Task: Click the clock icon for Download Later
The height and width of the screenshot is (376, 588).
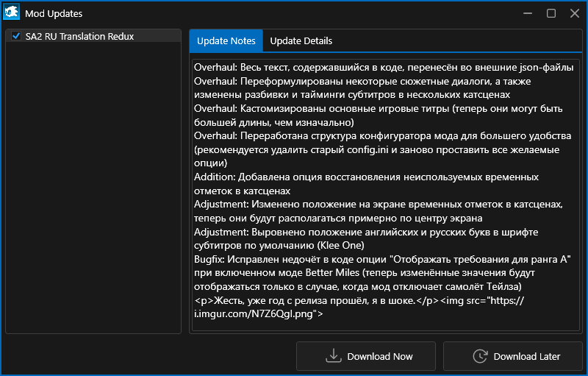Action: click(480, 356)
